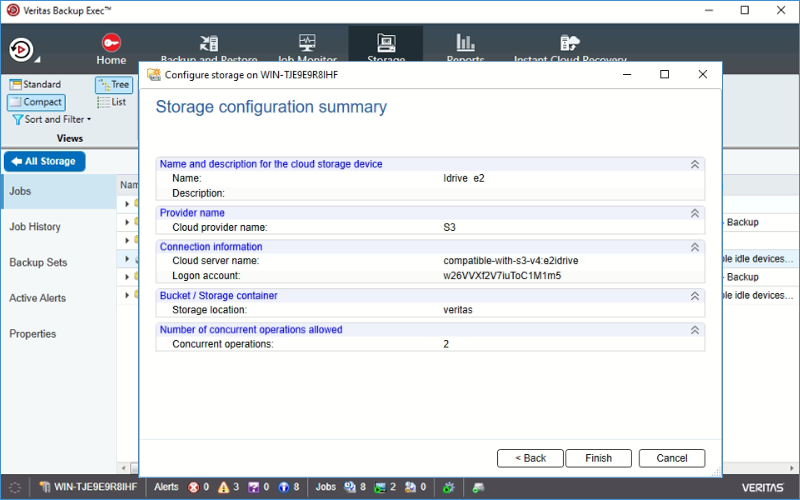The width and height of the screenshot is (800, 500).
Task: Click the Description label
Action: tap(198, 193)
